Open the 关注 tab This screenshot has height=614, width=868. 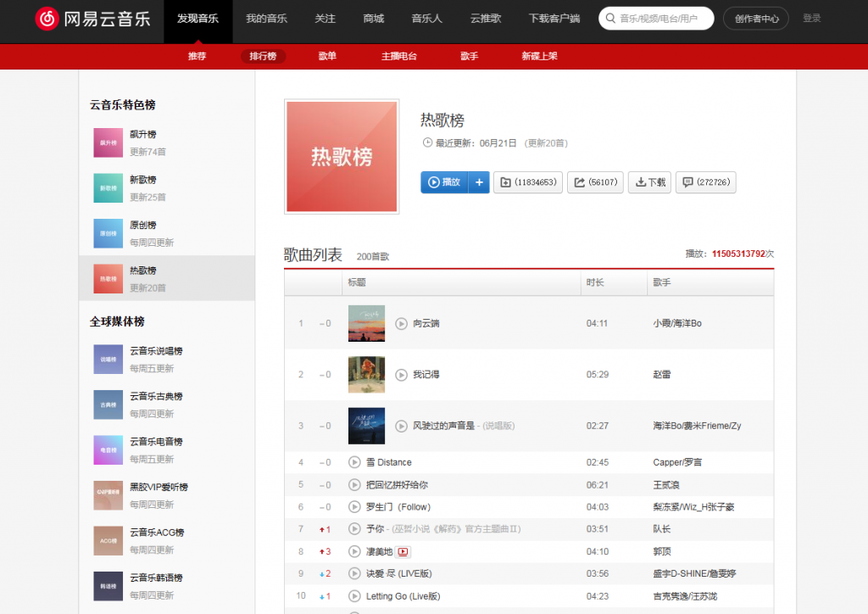click(325, 19)
